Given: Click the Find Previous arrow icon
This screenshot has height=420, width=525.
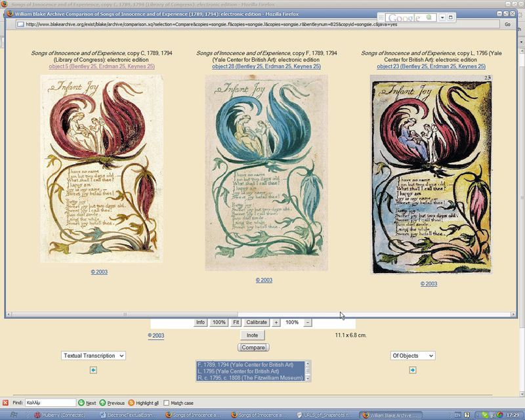Looking at the screenshot, I should point(103,403).
